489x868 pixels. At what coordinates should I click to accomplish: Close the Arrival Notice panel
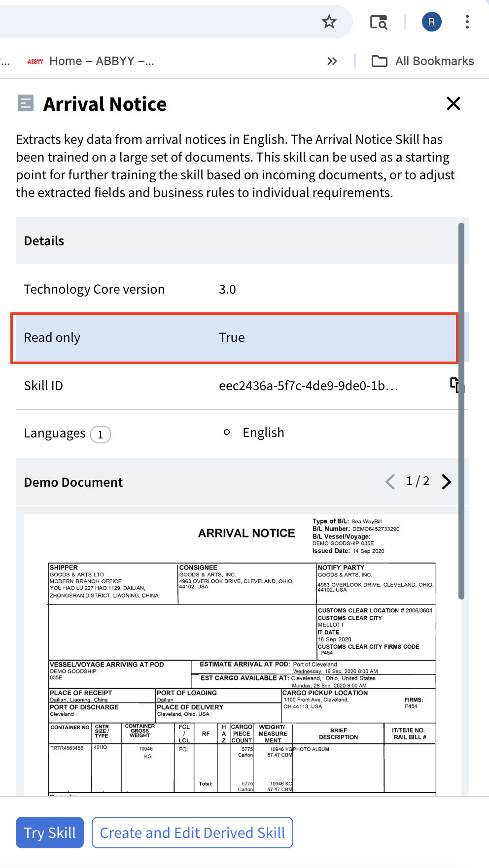click(x=453, y=103)
